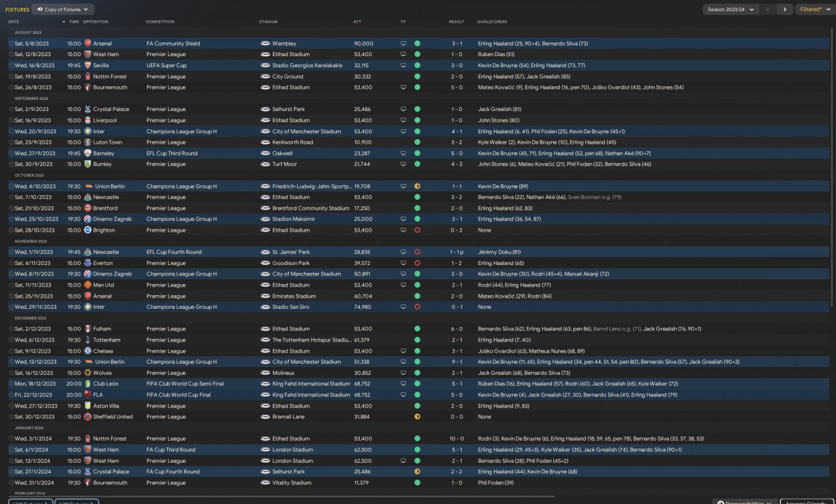Sort by the Att column header
Image resolution: width=836 pixels, height=504 pixels.
point(357,22)
